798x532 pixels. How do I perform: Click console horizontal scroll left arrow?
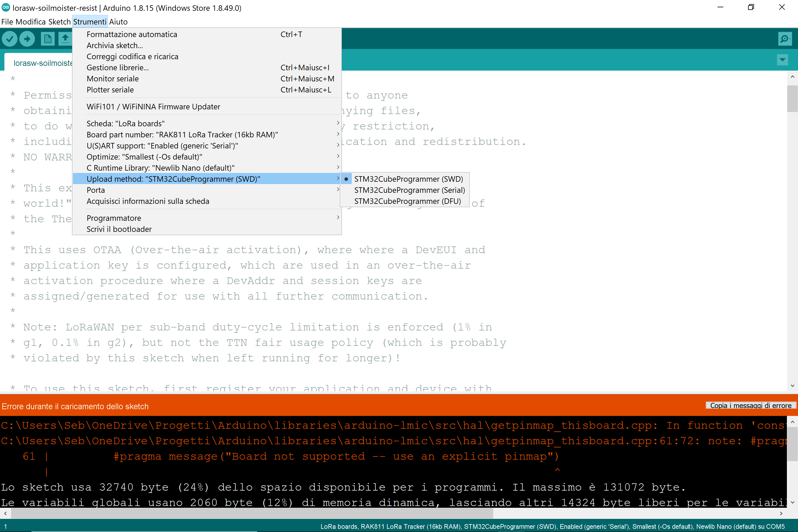[x=5, y=513]
